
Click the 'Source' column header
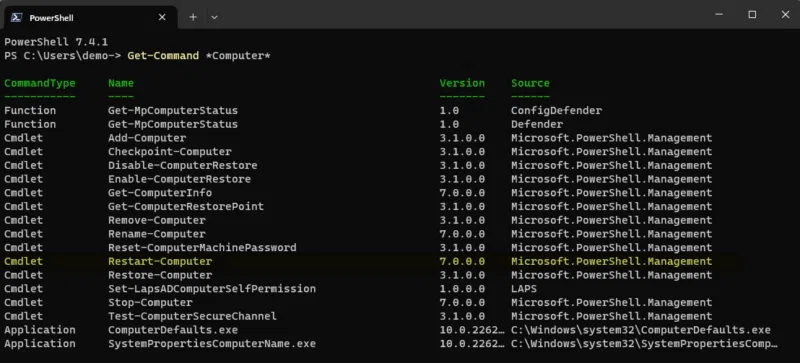tap(531, 83)
